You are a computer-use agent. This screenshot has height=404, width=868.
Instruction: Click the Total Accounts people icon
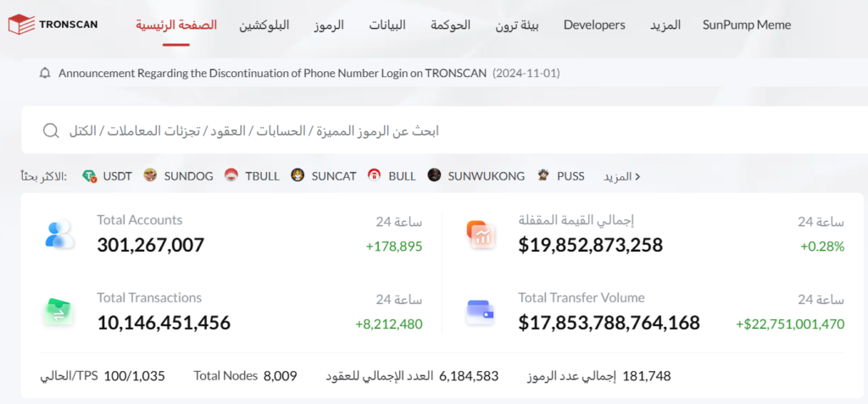[x=59, y=234]
